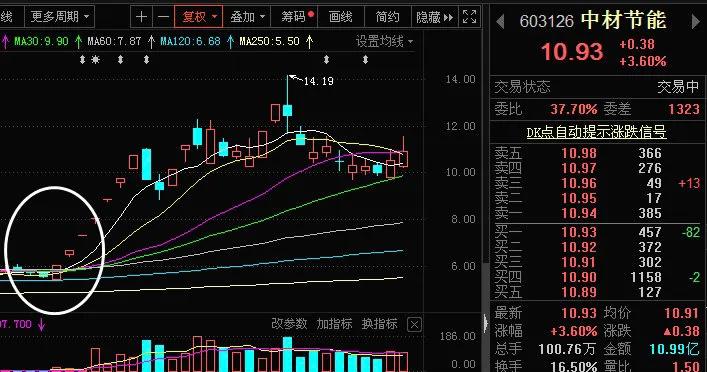Expand hidden tools with 隐藏 arrows

pyautogui.click(x=435, y=17)
